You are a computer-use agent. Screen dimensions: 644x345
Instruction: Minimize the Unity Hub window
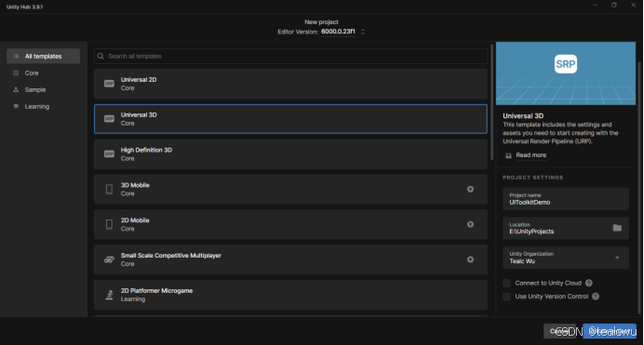pos(595,6)
